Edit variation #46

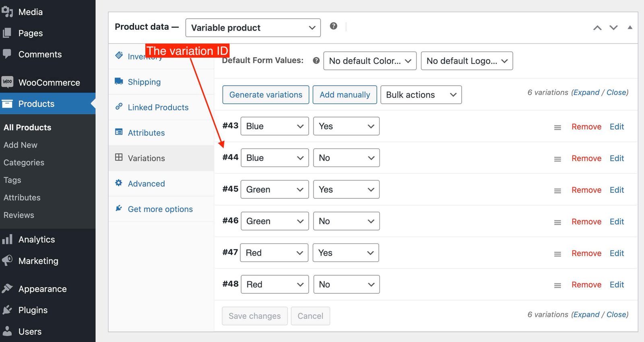[x=617, y=222]
